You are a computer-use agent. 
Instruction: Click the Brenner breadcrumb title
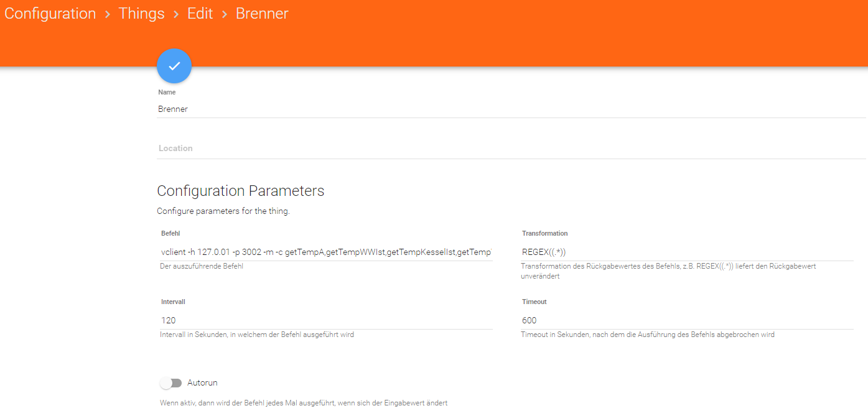(262, 14)
